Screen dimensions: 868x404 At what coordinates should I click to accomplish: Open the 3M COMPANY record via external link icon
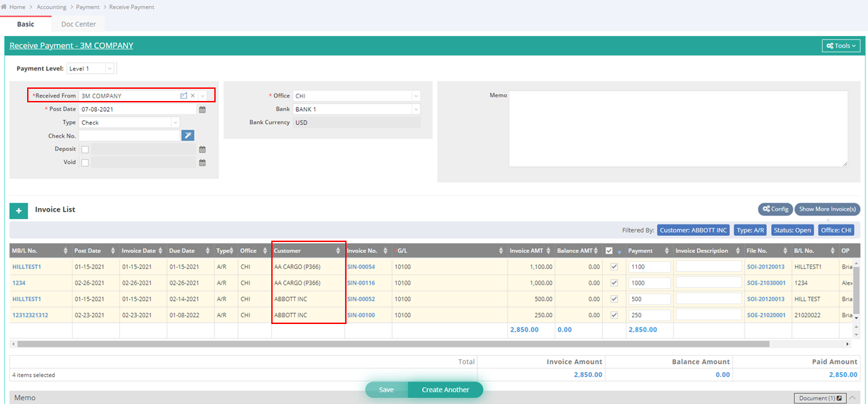[x=183, y=96]
